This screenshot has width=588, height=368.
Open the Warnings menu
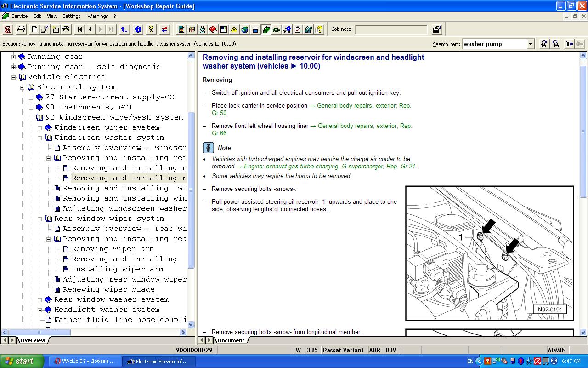pos(97,16)
